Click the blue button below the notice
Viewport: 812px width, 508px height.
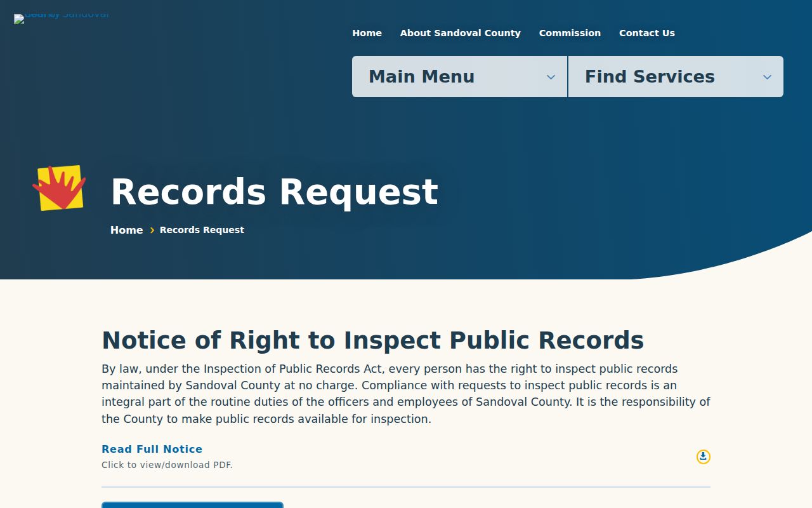pos(192,505)
